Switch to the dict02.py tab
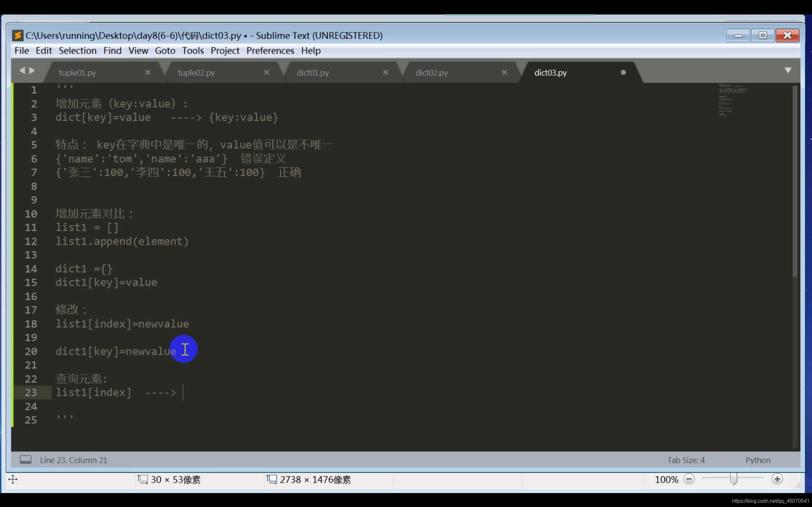 point(431,73)
